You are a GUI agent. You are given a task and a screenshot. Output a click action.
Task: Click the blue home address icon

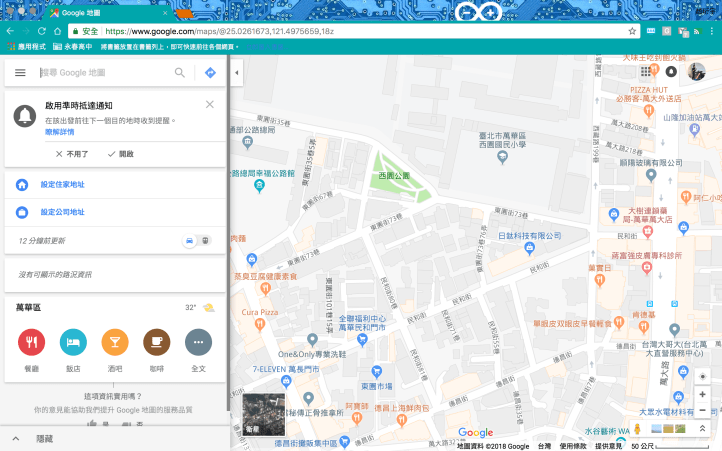[22, 185]
